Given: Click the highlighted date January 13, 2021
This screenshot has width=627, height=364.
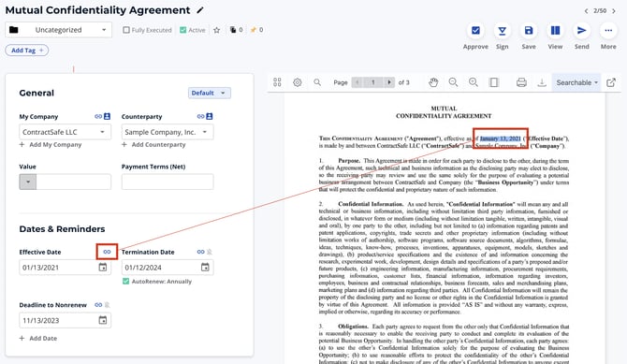Looking at the screenshot, I should (x=501, y=138).
